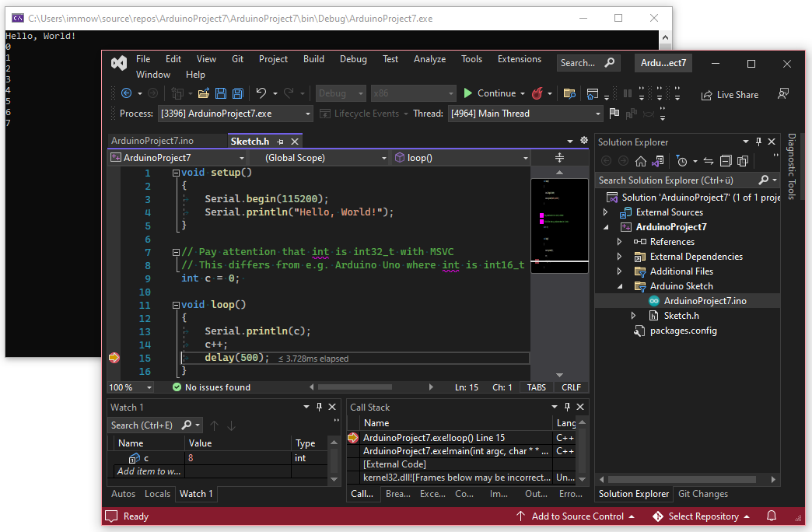Image resolution: width=812 pixels, height=532 pixels.
Task: Click the Collapse All icon in Solution Explorer
Action: tap(726, 161)
